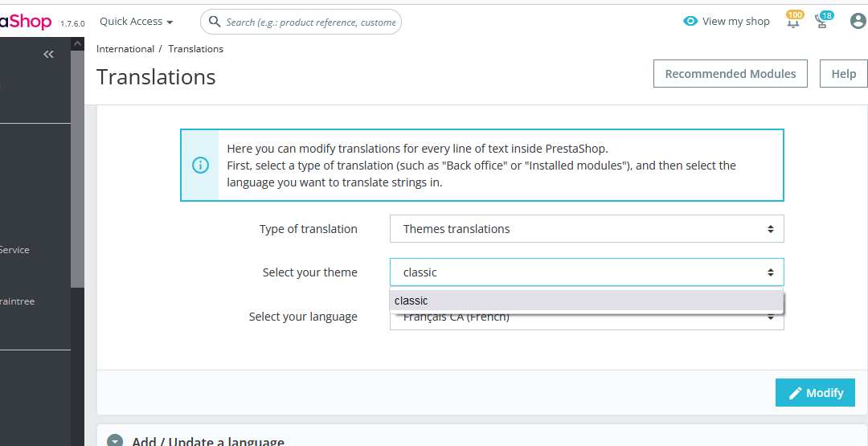Screen dimensions: 868x446
Task: Open the Quick Access menu
Action: pyautogui.click(x=136, y=22)
